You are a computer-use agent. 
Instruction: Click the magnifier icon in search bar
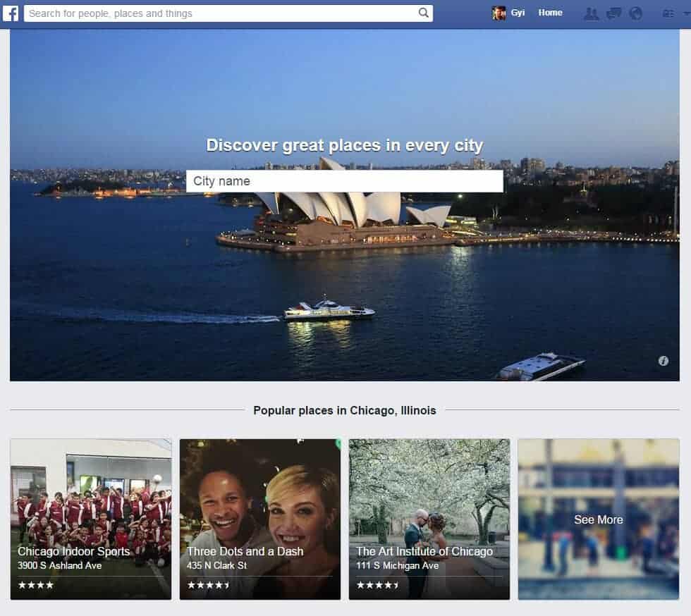coord(423,13)
